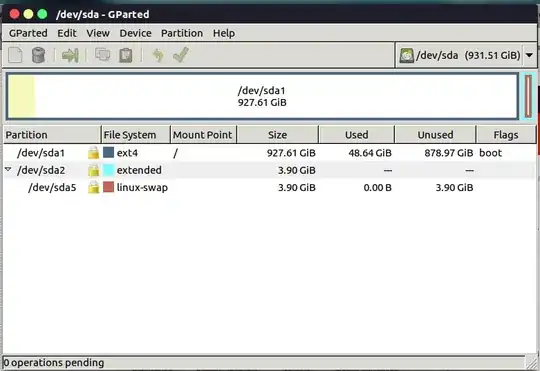Viewport: 540px width, 371px height.
Task: Sort by the File System column header
Action: point(136,135)
